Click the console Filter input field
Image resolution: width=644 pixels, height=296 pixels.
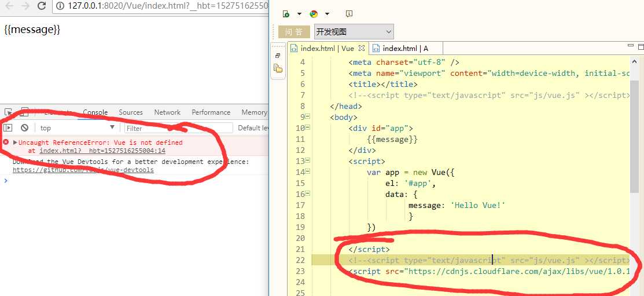click(179, 128)
